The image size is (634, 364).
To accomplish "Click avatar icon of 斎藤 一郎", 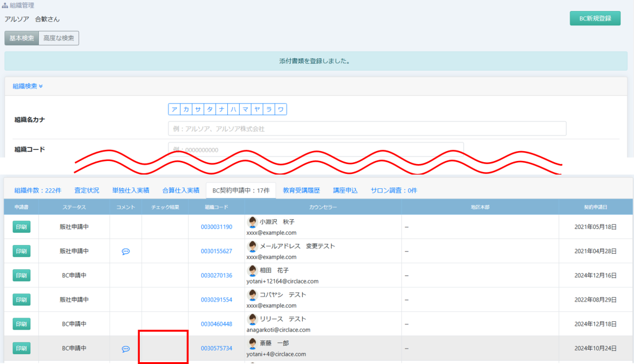I will coord(253,343).
